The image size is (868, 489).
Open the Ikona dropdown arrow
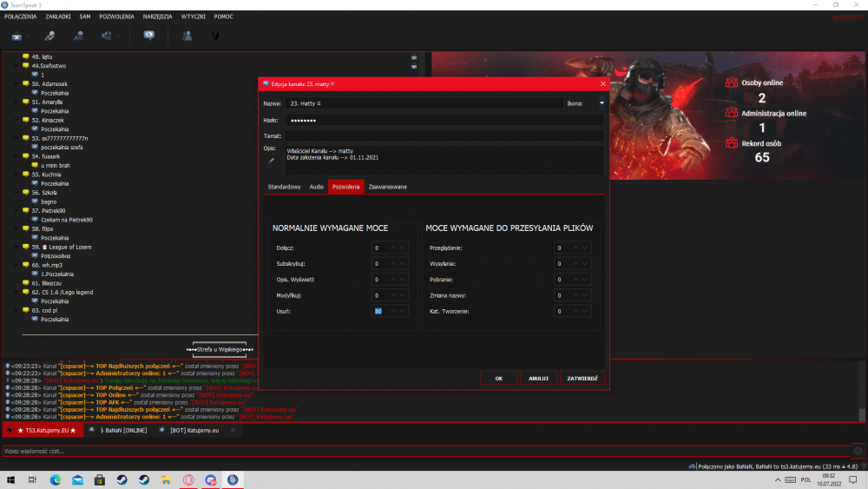[x=602, y=103]
